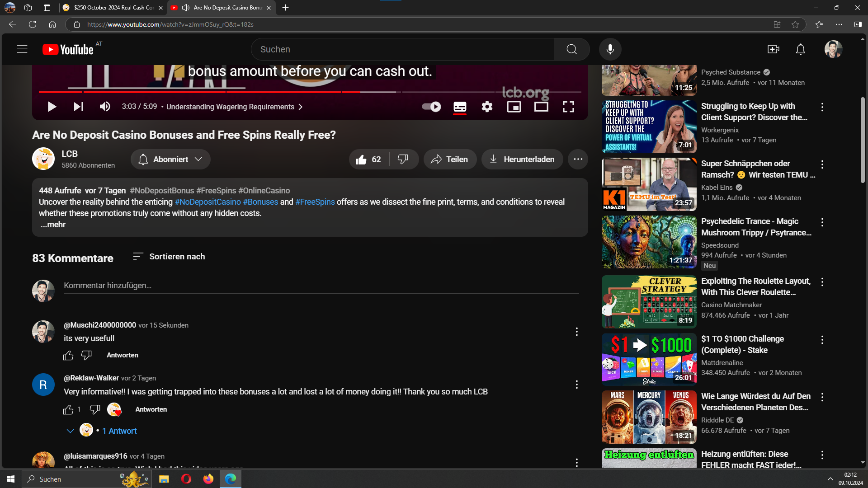Like the video with 62 likes
This screenshot has height=488, width=868.
(x=368, y=160)
